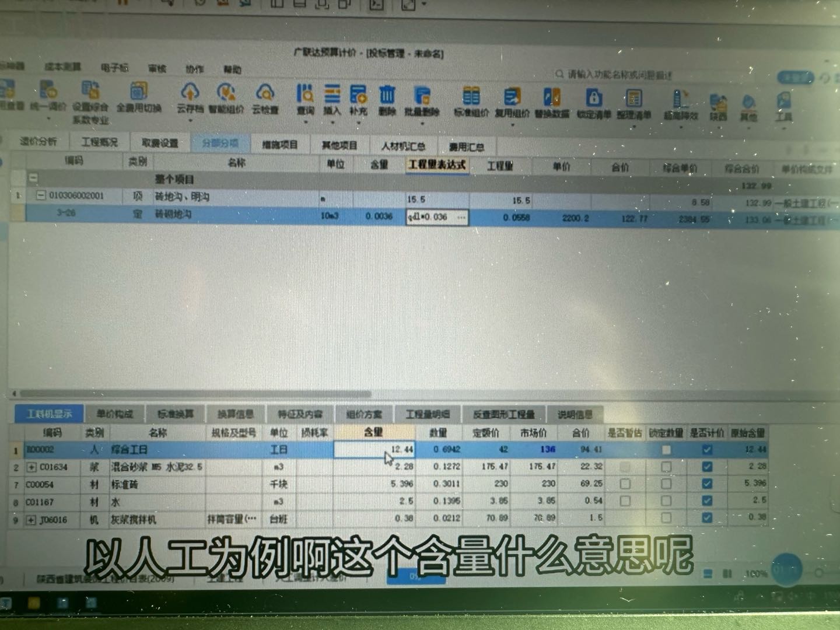Open 反查图形工程量 tab

pos(504,415)
